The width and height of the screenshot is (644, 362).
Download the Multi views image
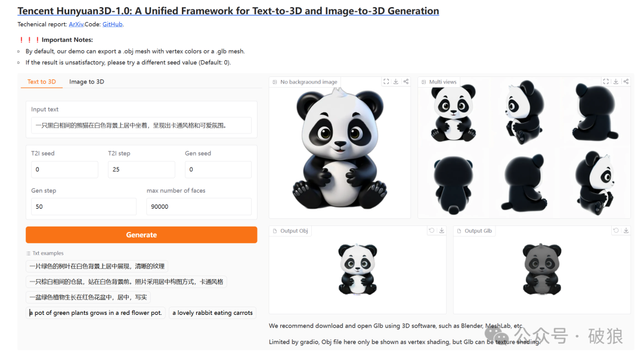pyautogui.click(x=615, y=81)
